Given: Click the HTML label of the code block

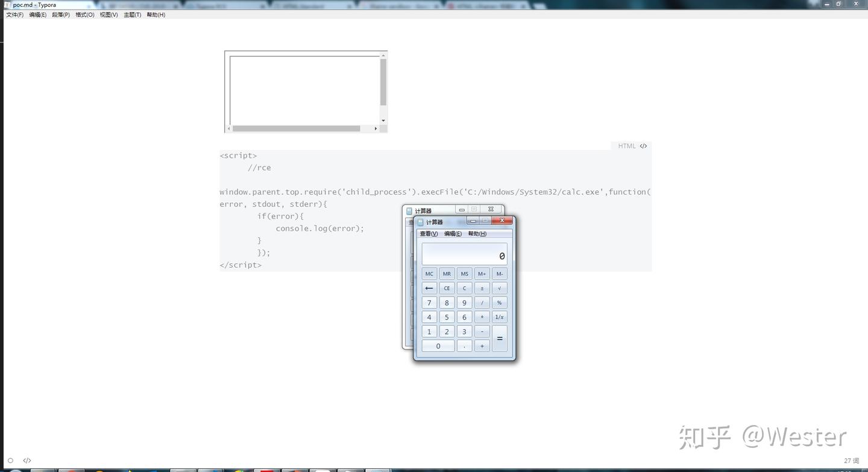Looking at the screenshot, I should coord(627,146).
